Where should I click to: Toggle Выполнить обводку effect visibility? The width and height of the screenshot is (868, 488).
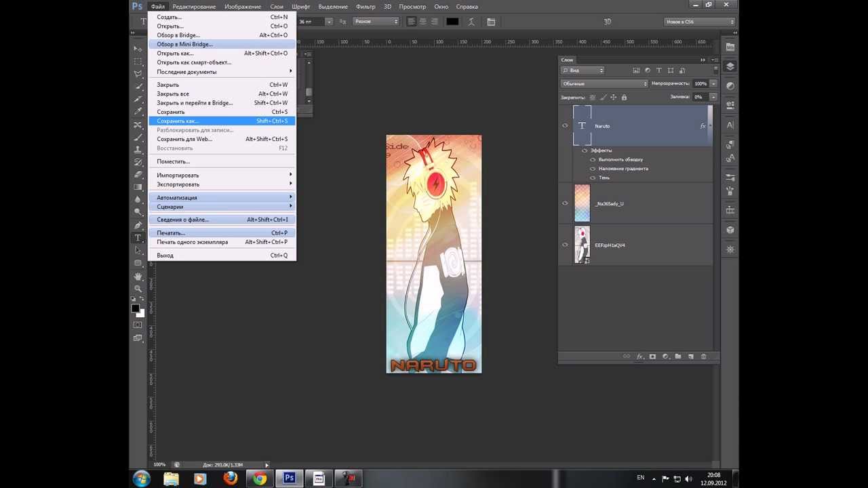[593, 159]
